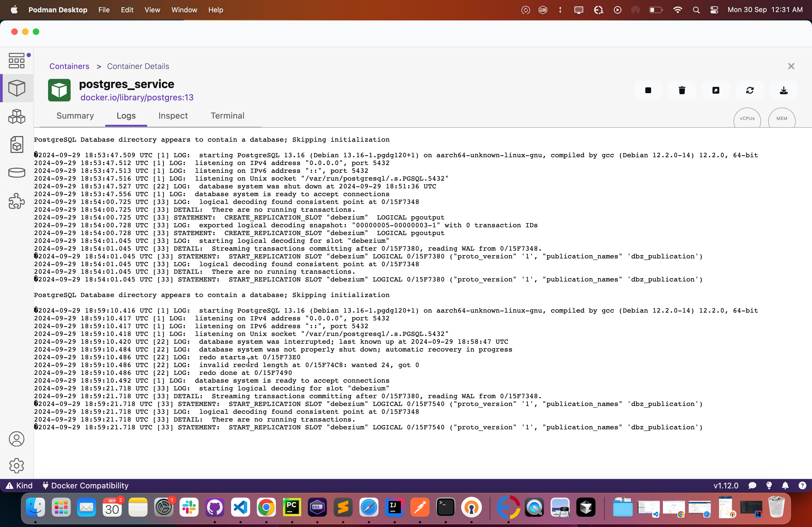The image size is (812, 527).
Task: Open Calendar from the Dock
Action: [112, 508]
